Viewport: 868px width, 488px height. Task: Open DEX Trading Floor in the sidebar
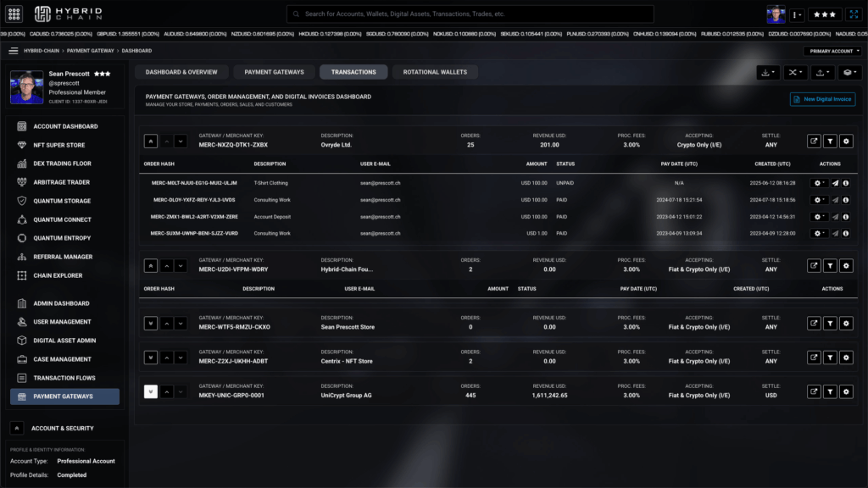62,164
